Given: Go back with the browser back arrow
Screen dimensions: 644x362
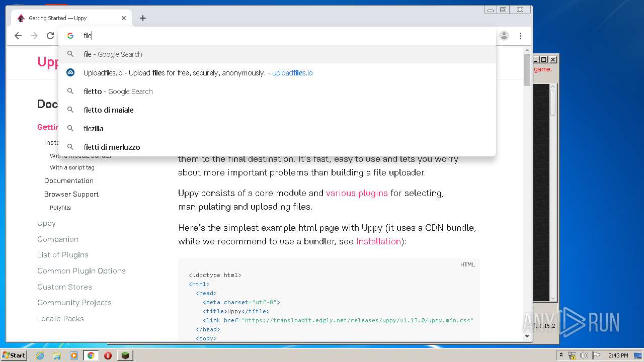Looking at the screenshot, I should [18, 36].
